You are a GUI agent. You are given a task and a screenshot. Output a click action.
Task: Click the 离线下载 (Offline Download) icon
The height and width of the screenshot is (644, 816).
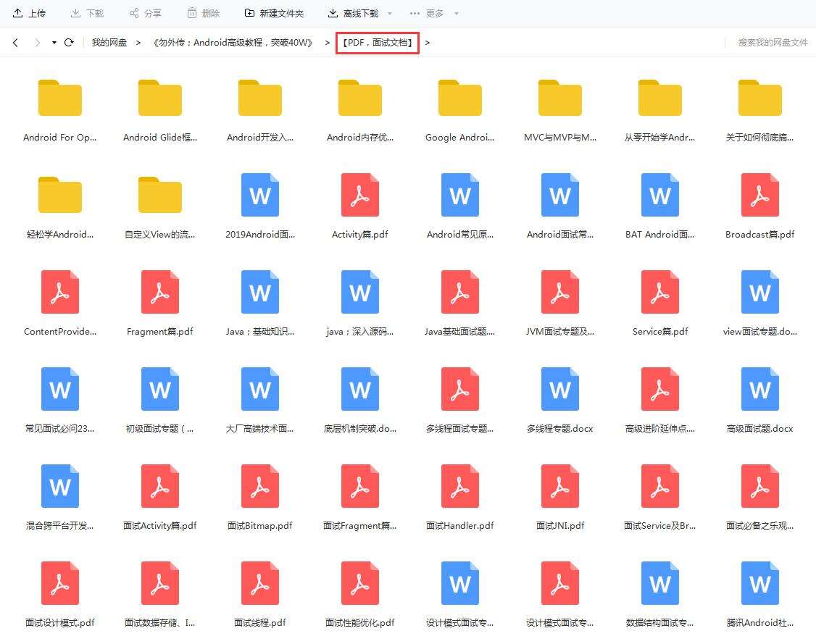(333, 12)
